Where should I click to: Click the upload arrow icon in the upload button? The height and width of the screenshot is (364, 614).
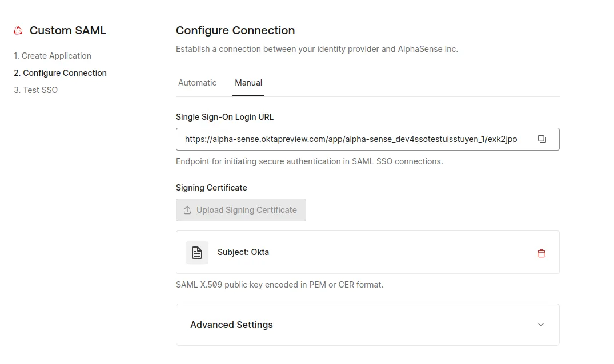tap(187, 210)
